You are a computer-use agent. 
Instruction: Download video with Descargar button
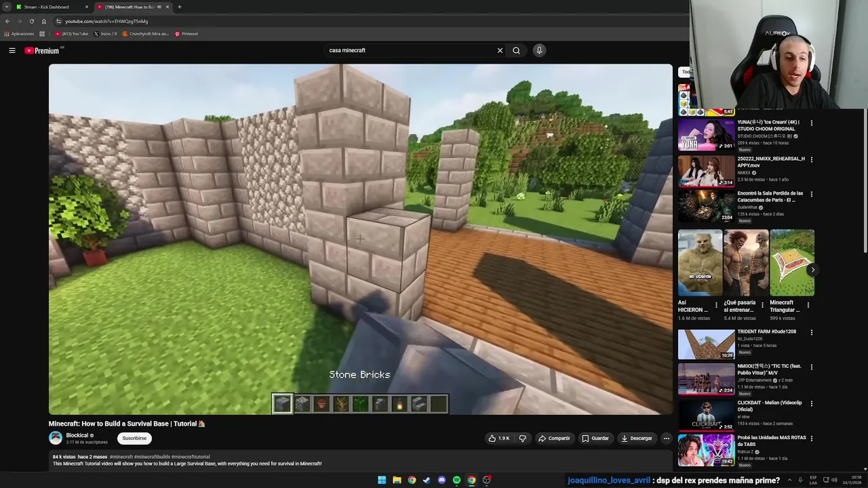[x=637, y=439]
